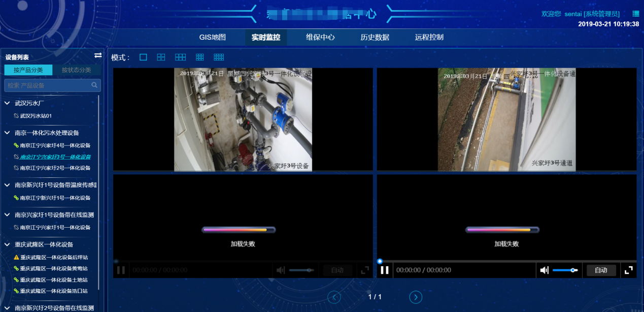Select the 兴家圩3号通道 video feed
644x312 pixels.
pyautogui.click(x=506, y=119)
